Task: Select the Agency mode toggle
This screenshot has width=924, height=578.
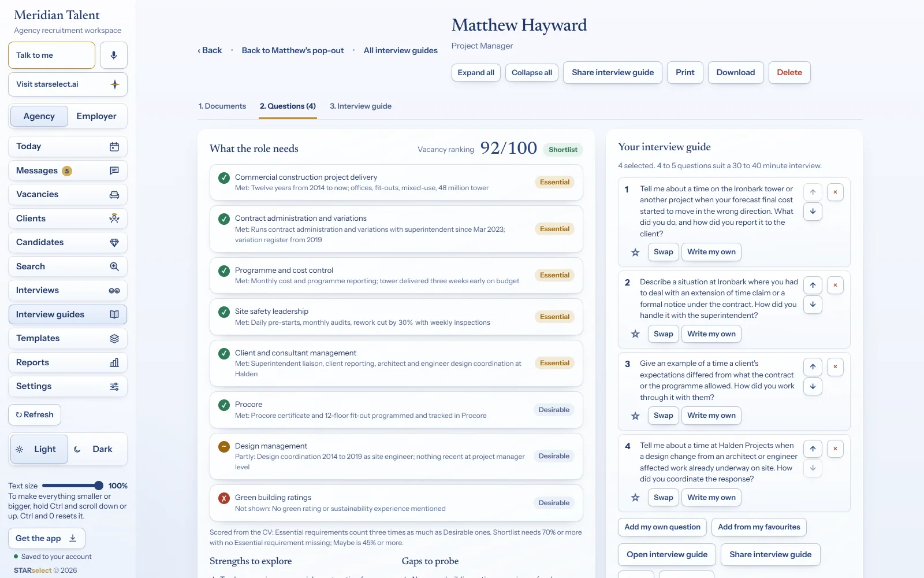Action: [x=39, y=116]
